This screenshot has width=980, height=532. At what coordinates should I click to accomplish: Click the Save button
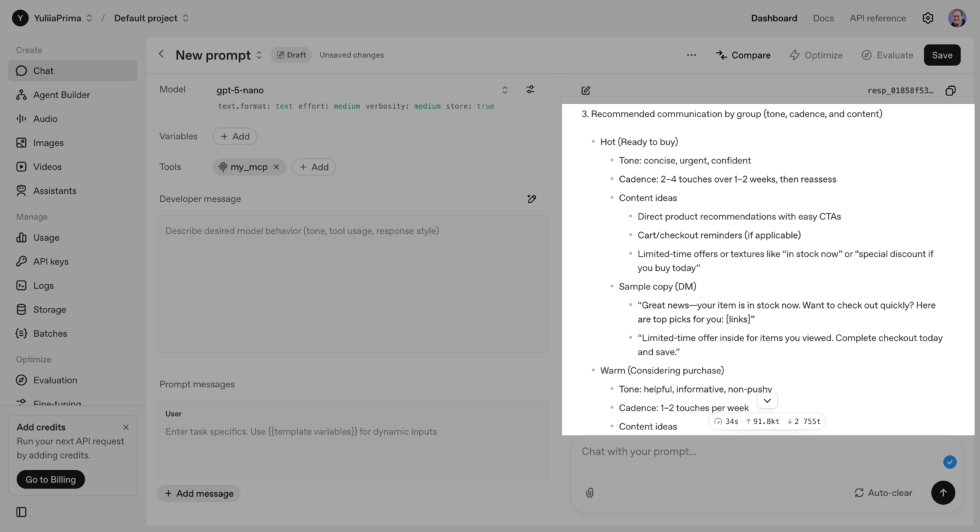click(x=941, y=55)
